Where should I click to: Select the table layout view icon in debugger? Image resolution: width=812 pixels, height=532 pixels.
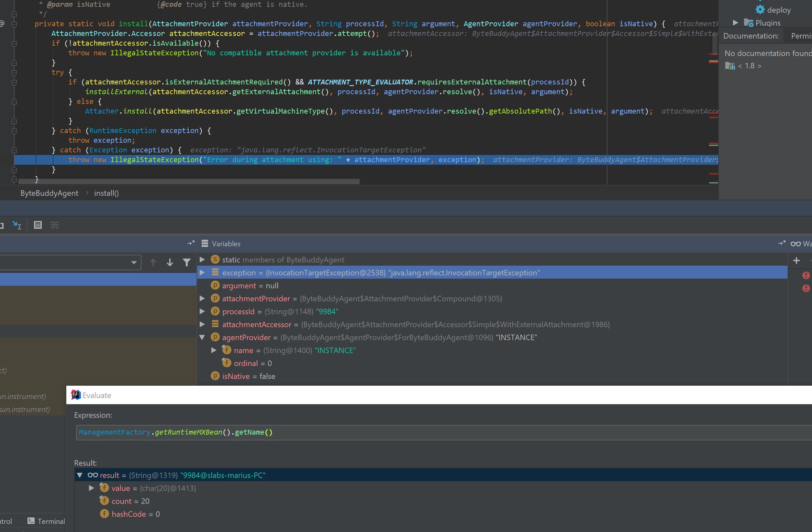tap(38, 225)
